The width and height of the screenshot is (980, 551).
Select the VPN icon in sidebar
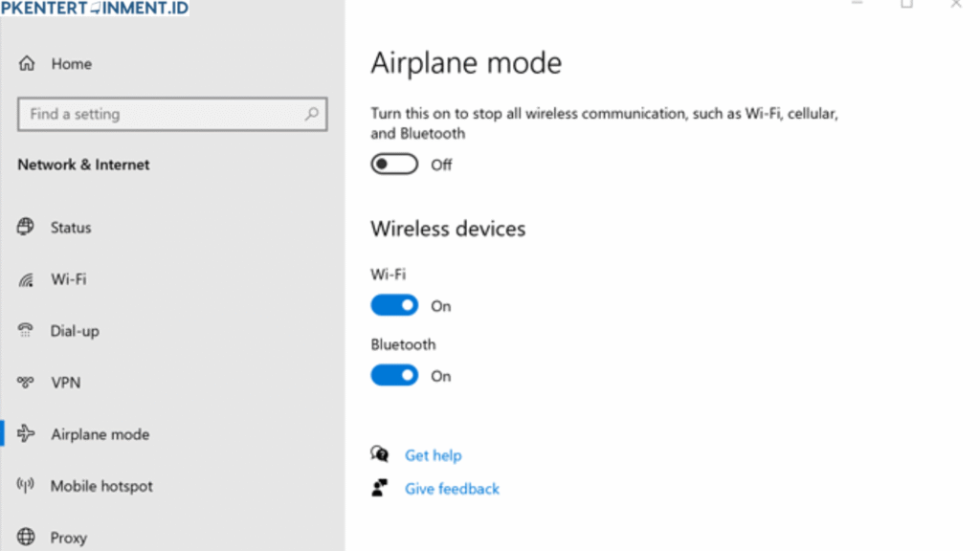tap(26, 382)
